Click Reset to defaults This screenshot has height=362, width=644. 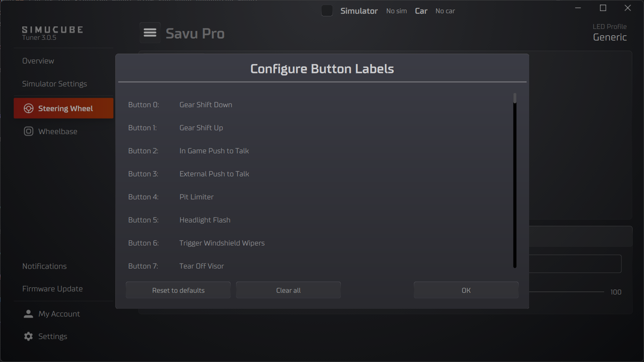click(178, 290)
